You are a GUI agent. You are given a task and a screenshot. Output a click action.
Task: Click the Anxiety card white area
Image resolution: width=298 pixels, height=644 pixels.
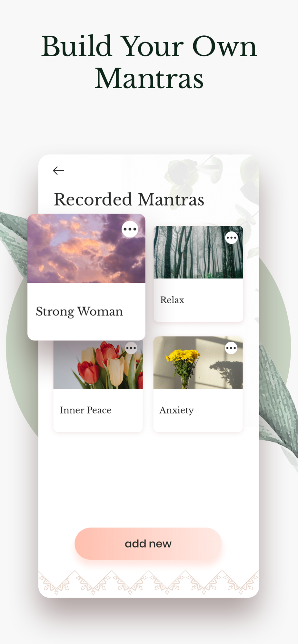[x=198, y=411]
